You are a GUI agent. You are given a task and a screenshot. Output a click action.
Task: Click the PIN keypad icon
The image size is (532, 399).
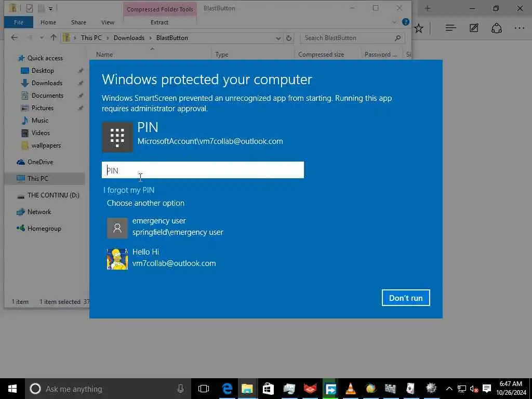pyautogui.click(x=117, y=137)
